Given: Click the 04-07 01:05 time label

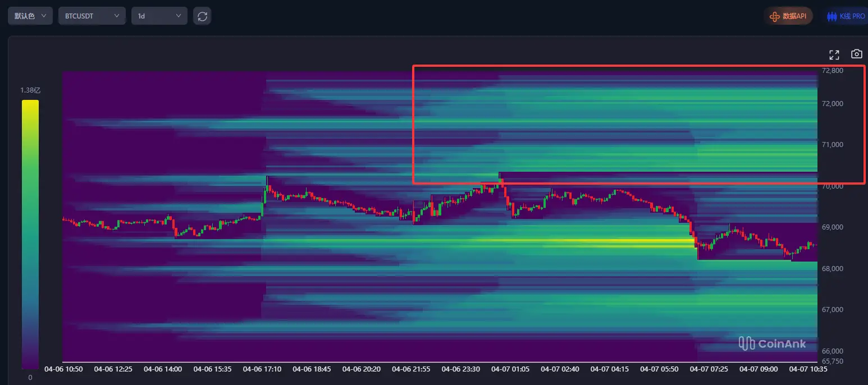Looking at the screenshot, I should point(510,369).
